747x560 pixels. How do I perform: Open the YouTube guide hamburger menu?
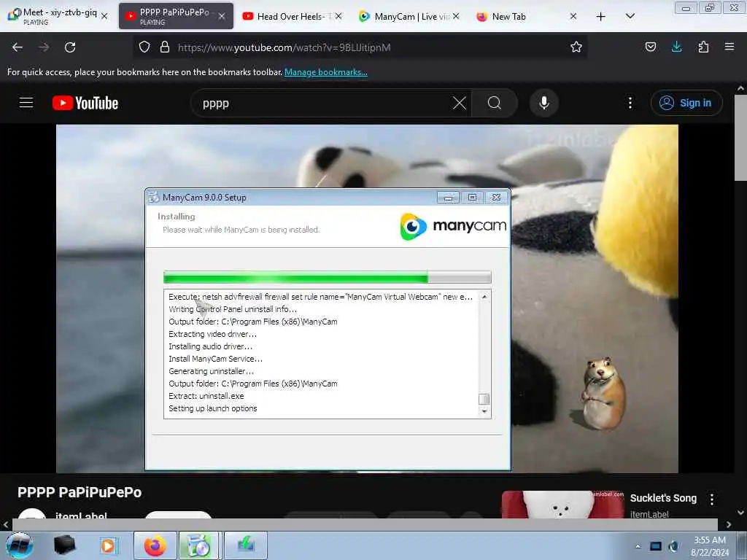click(x=26, y=103)
